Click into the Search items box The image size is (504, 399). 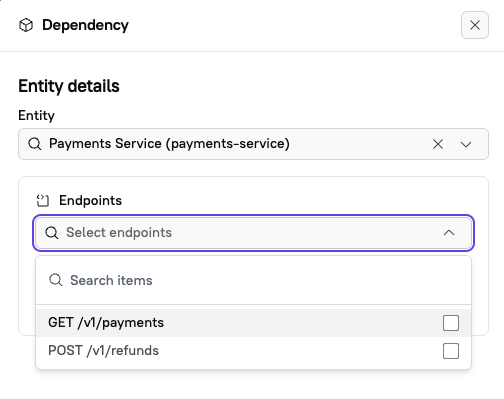pos(253,280)
